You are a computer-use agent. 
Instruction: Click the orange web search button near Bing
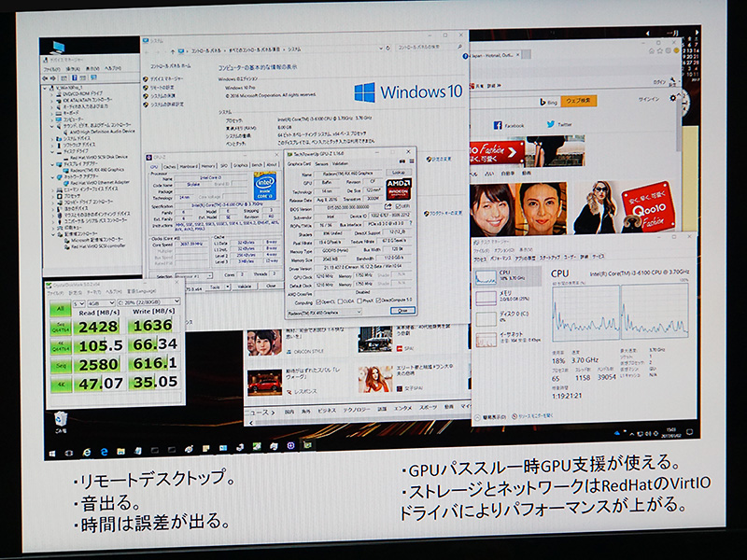coord(578,101)
